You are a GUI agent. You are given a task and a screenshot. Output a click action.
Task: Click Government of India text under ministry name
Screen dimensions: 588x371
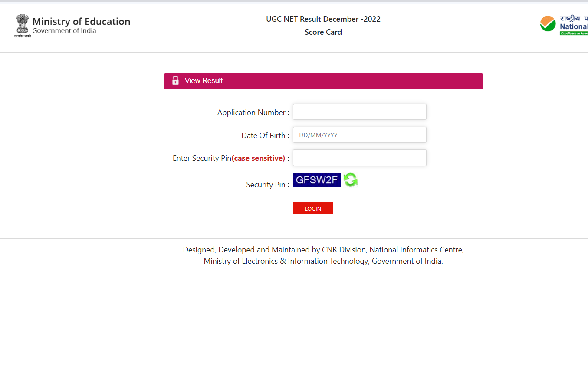pyautogui.click(x=64, y=31)
